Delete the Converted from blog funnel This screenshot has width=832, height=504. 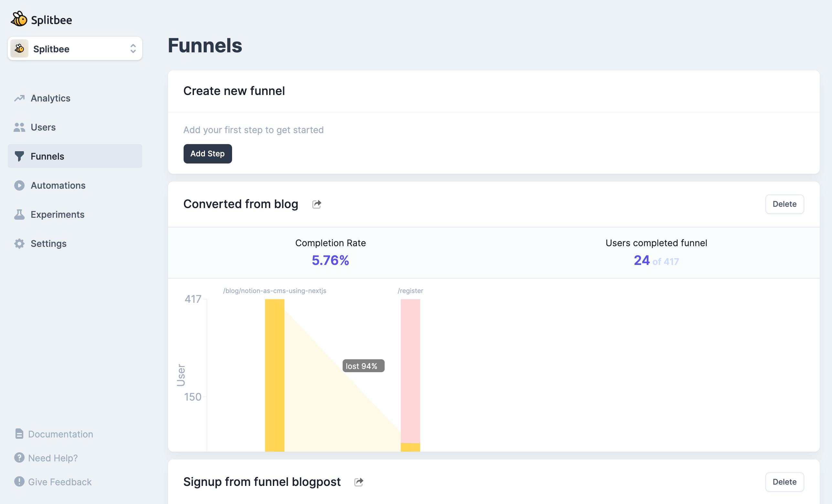(784, 204)
